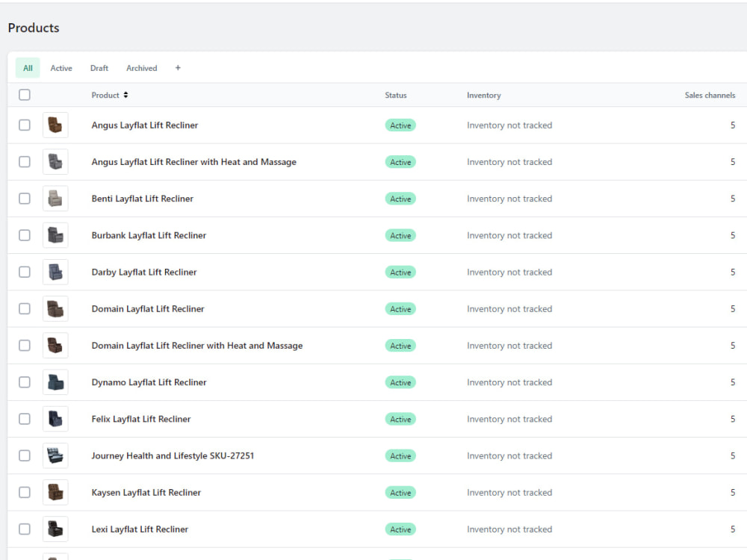The height and width of the screenshot is (560, 747).
Task: Switch to the Active products tab
Action: coord(61,68)
